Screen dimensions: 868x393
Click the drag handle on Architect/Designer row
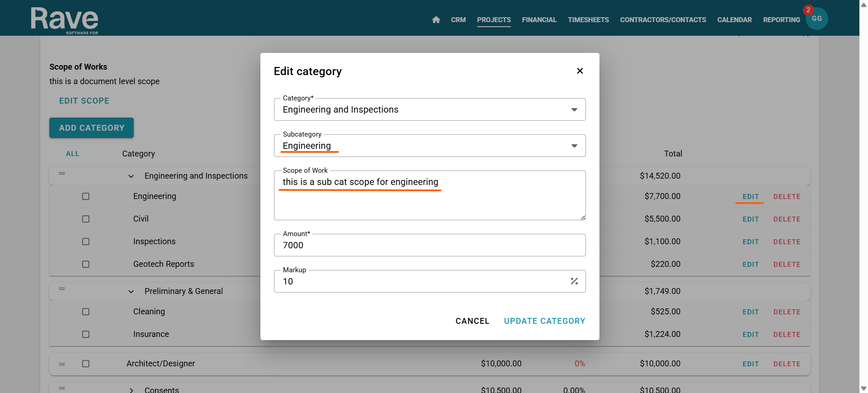point(62,364)
